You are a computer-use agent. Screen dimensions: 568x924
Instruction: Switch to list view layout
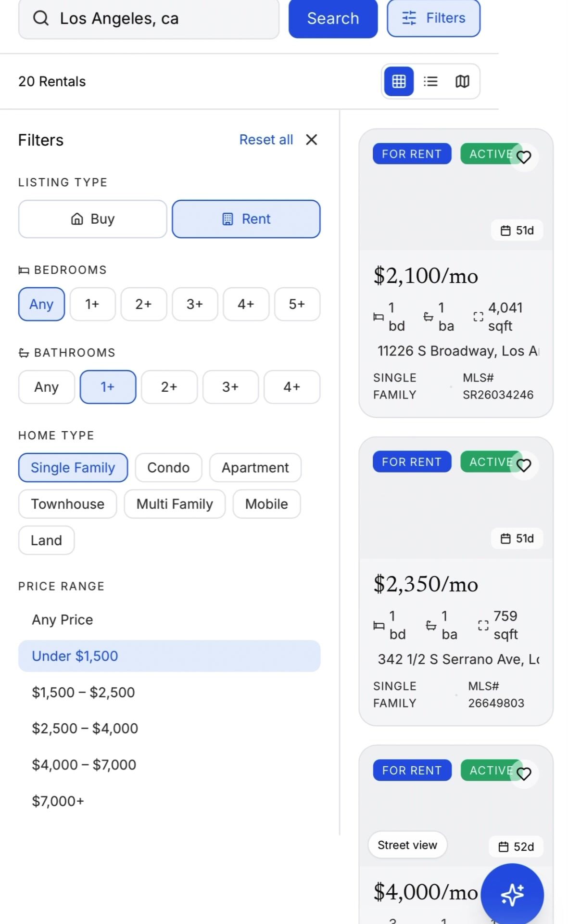click(x=430, y=81)
